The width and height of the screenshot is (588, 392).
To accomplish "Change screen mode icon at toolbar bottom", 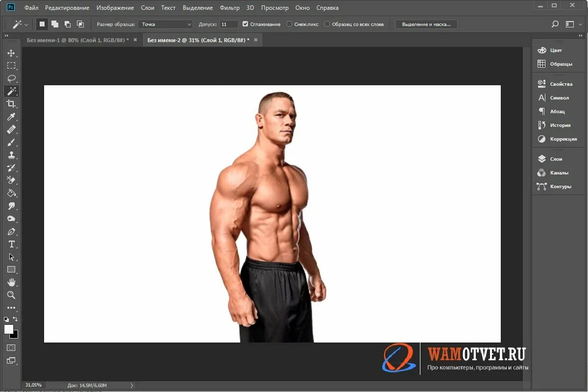I will tap(11, 361).
